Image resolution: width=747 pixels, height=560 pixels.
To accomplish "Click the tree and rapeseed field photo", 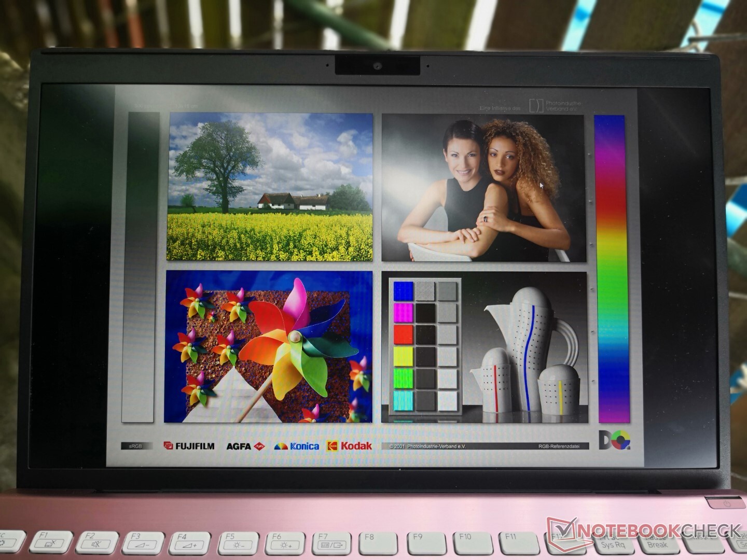I will click(x=270, y=187).
